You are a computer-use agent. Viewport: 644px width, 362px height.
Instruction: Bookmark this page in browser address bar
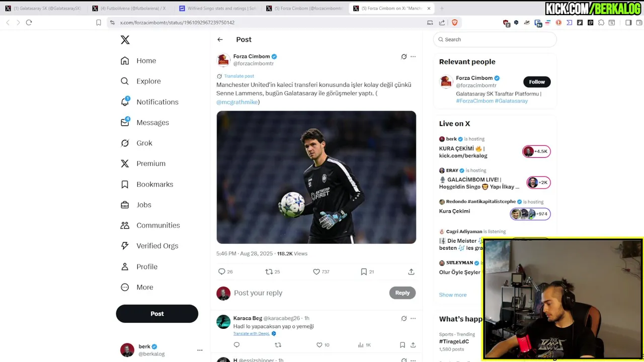(x=99, y=23)
